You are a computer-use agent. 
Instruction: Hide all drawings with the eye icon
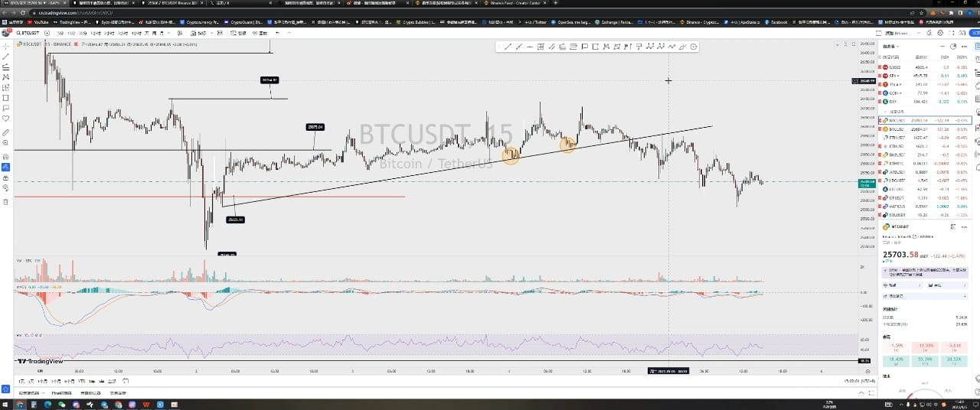pos(6,187)
